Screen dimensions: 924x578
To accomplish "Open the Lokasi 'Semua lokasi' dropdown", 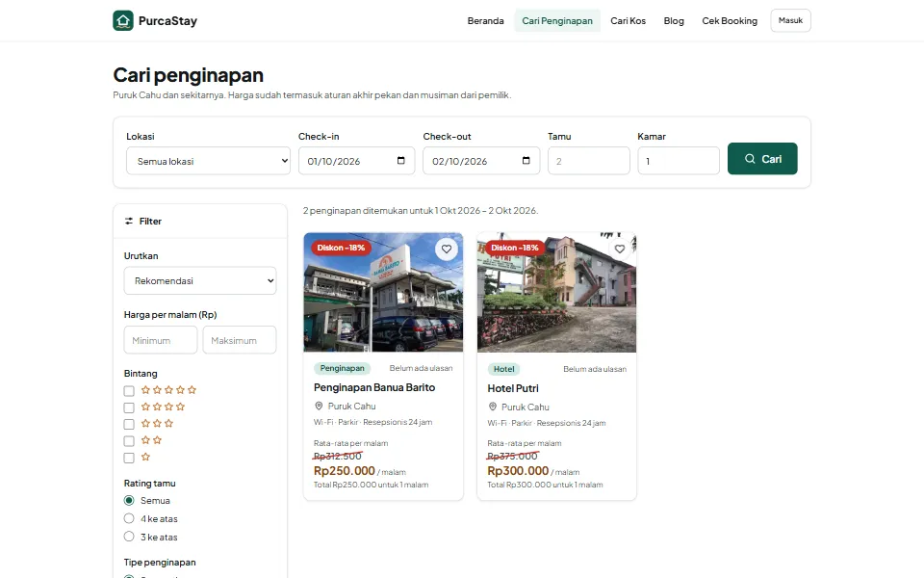I will pyautogui.click(x=208, y=161).
